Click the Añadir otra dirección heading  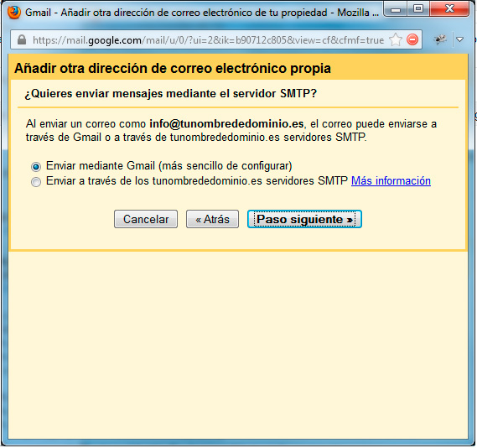173,68
